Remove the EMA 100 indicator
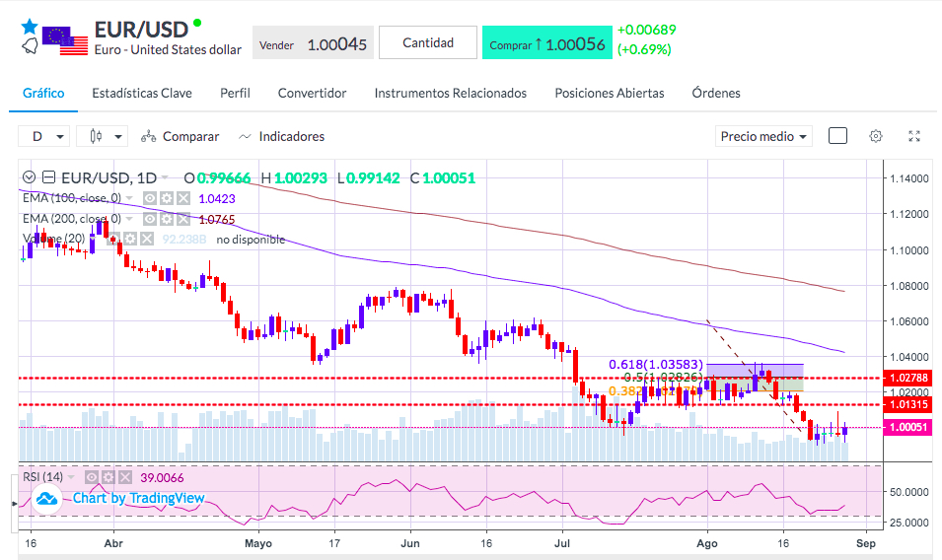This screenshot has height=560, width=942. [x=183, y=199]
